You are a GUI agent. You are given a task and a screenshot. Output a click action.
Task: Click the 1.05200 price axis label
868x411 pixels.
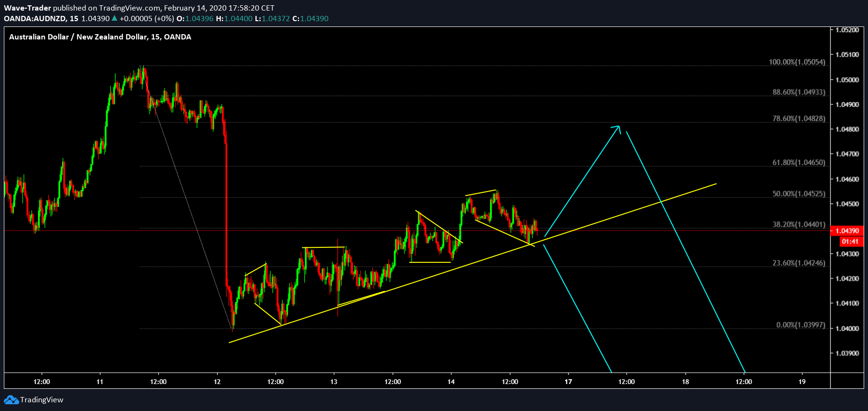click(x=847, y=30)
